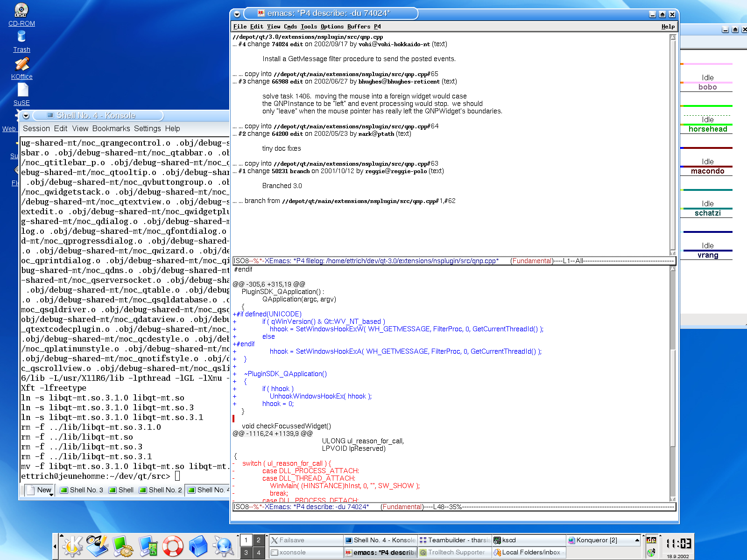Switch to plain Shell tab in Konsole

(121, 490)
